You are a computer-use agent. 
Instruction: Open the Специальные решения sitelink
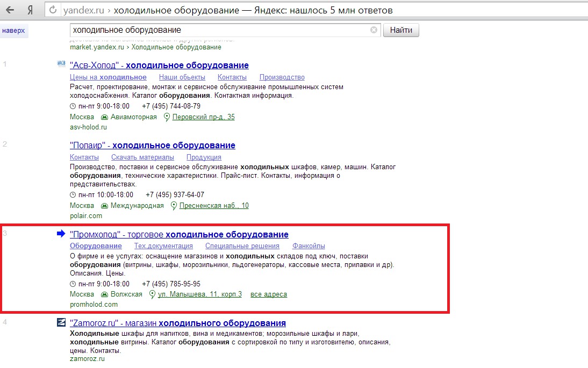point(242,246)
